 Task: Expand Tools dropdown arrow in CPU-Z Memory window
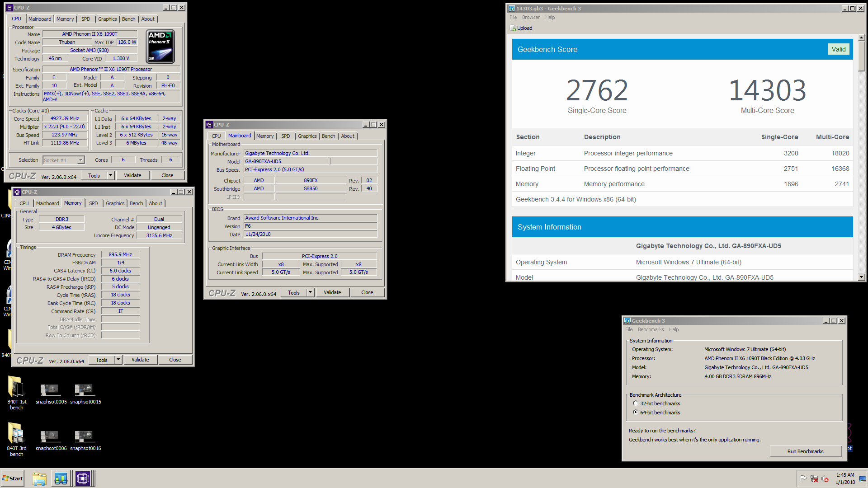(118, 360)
